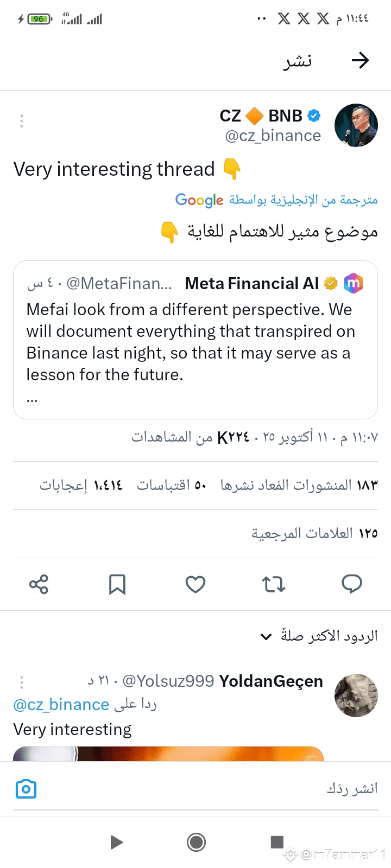
Task: View the 183 reposts count
Action: click(299, 485)
